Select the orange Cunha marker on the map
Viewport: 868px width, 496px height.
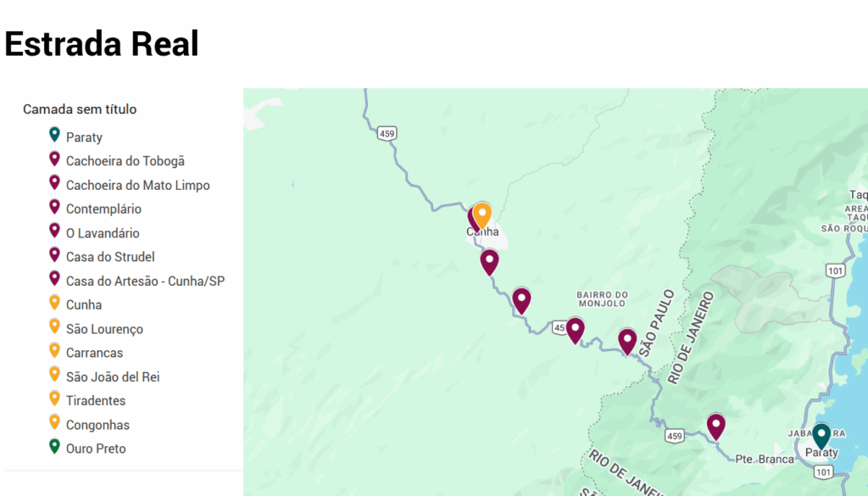[482, 215]
